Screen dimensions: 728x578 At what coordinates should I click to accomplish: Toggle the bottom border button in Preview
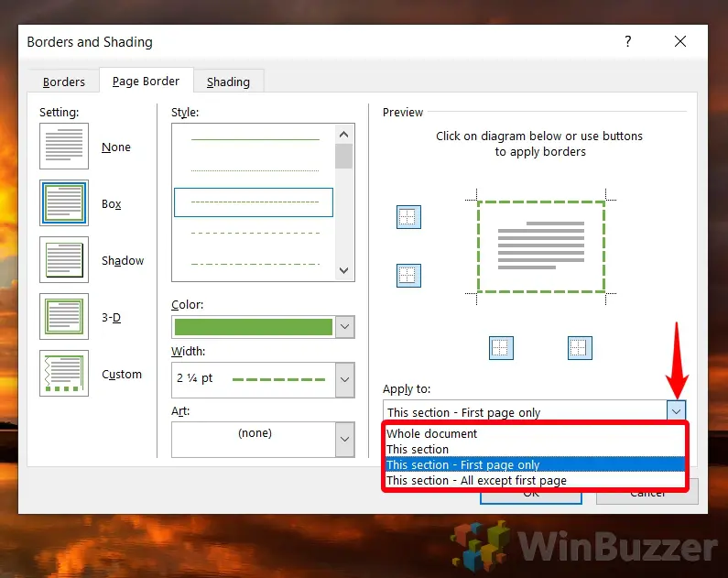[408, 275]
